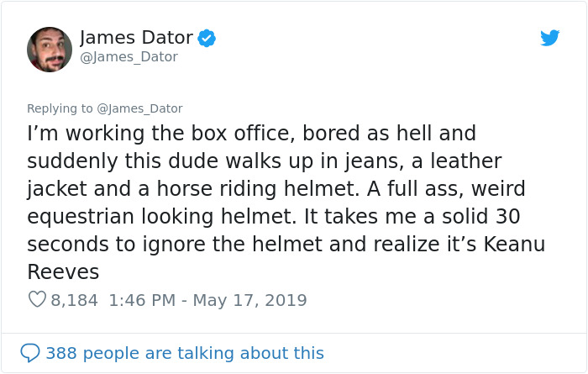Click 'I'm working the box office' line

(252, 134)
